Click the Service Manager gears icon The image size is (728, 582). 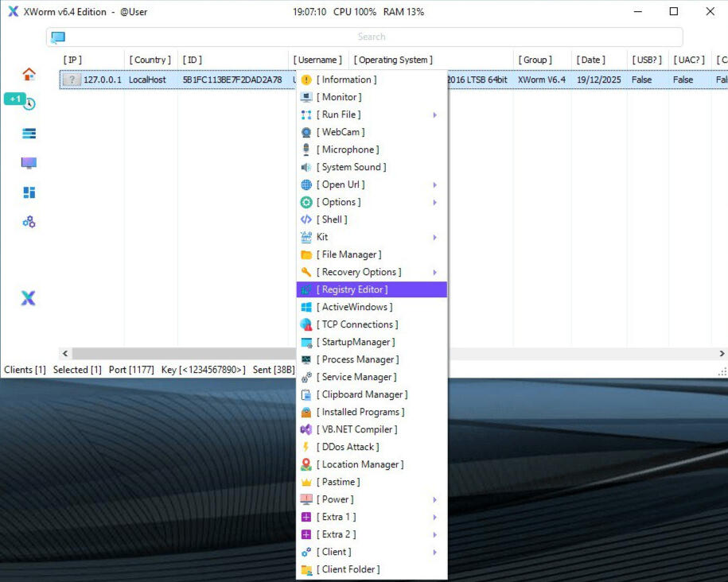pos(306,377)
